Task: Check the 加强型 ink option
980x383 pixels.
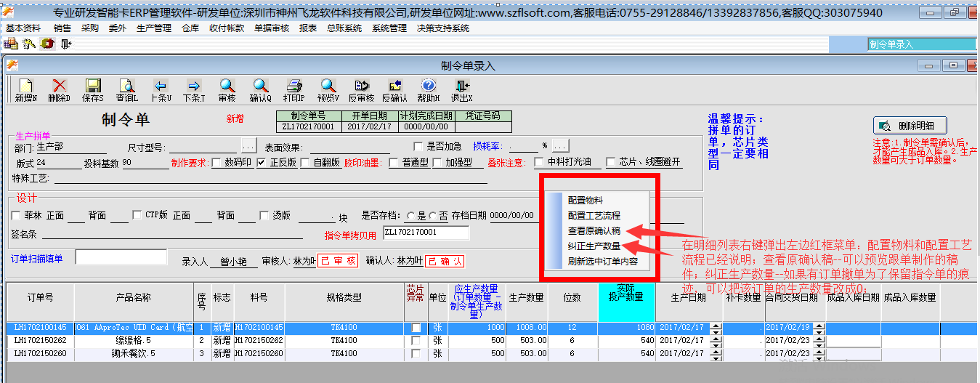Action: tap(438, 163)
